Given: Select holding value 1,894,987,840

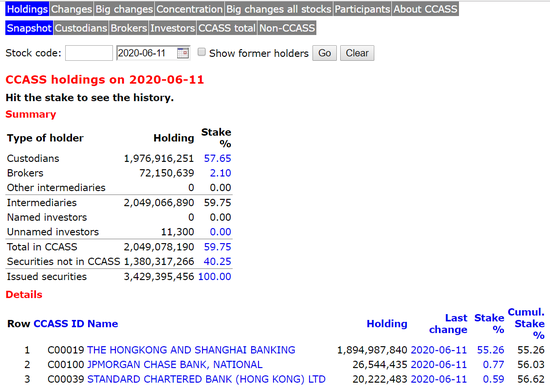Looking at the screenshot, I should pyautogui.click(x=372, y=350).
